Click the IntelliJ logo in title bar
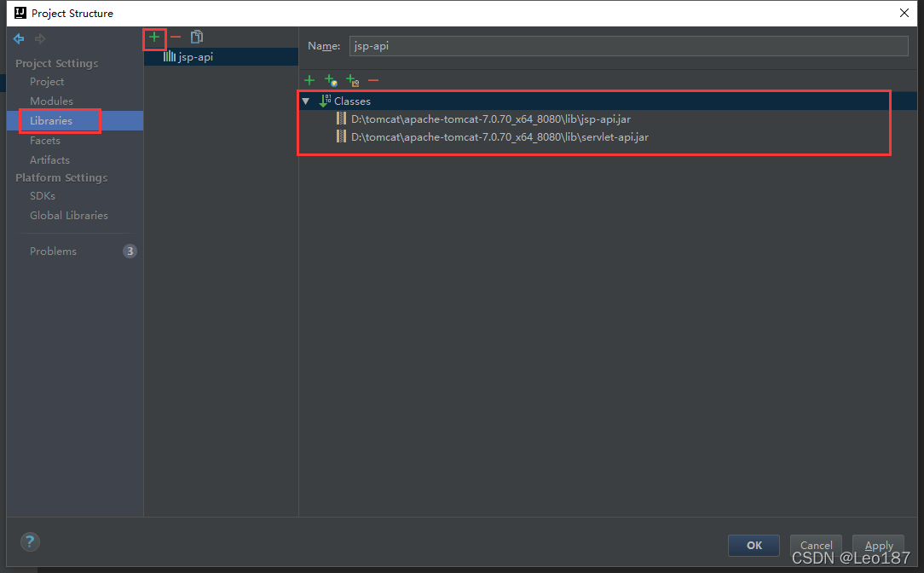Image resolution: width=924 pixels, height=573 pixels. point(20,13)
